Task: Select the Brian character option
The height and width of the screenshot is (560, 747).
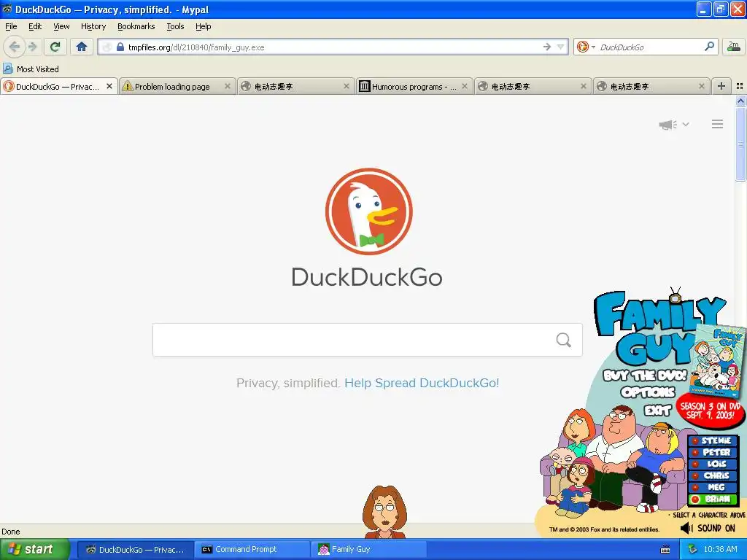Action: pyautogui.click(x=713, y=499)
